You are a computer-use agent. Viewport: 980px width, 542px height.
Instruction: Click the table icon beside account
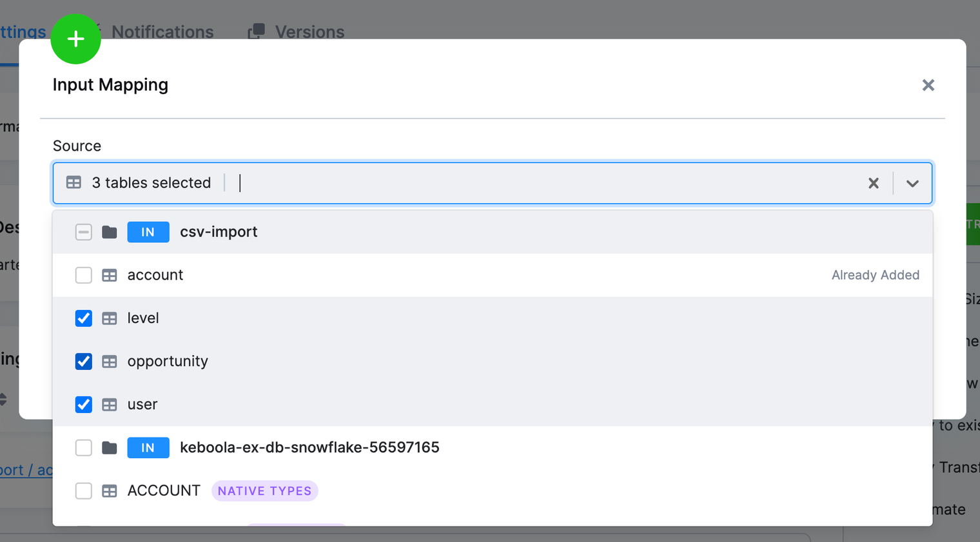(x=110, y=275)
